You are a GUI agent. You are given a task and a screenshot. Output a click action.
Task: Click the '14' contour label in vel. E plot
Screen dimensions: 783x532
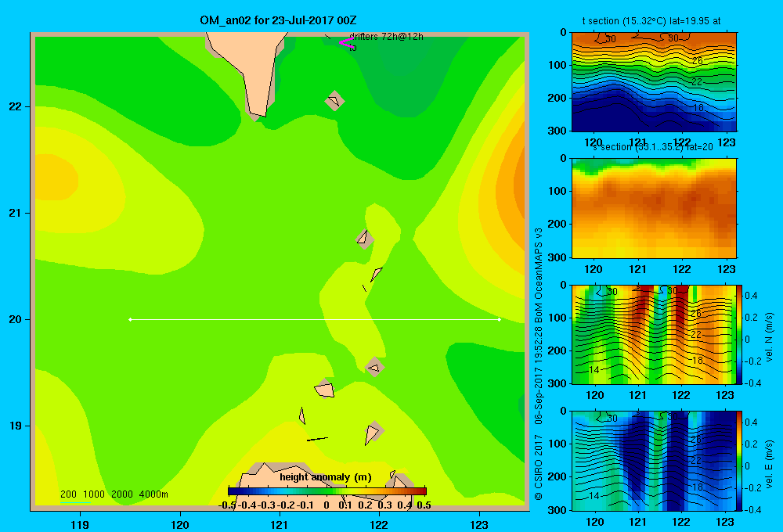(x=594, y=496)
